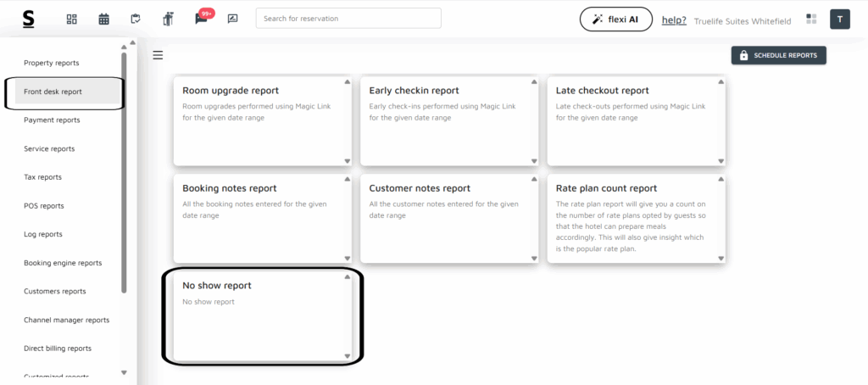Click the review feedback icon
Image resolution: width=868 pixels, height=385 pixels.
(232, 19)
